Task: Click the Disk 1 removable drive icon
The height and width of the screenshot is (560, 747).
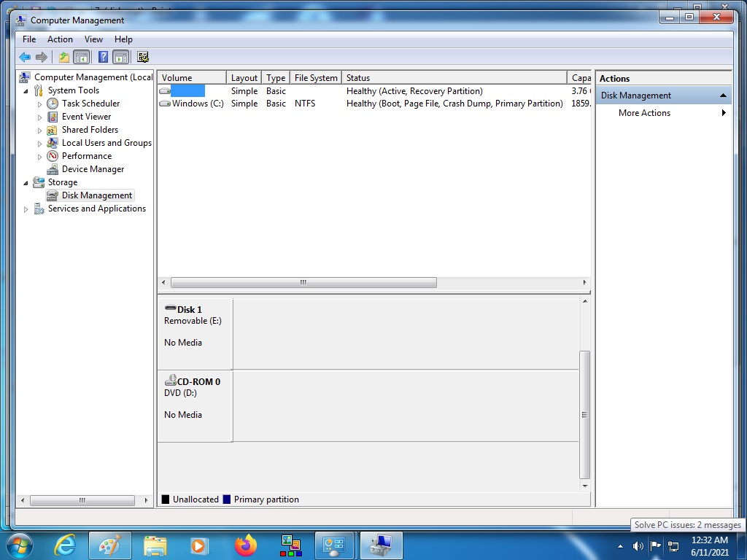Action: (x=171, y=308)
